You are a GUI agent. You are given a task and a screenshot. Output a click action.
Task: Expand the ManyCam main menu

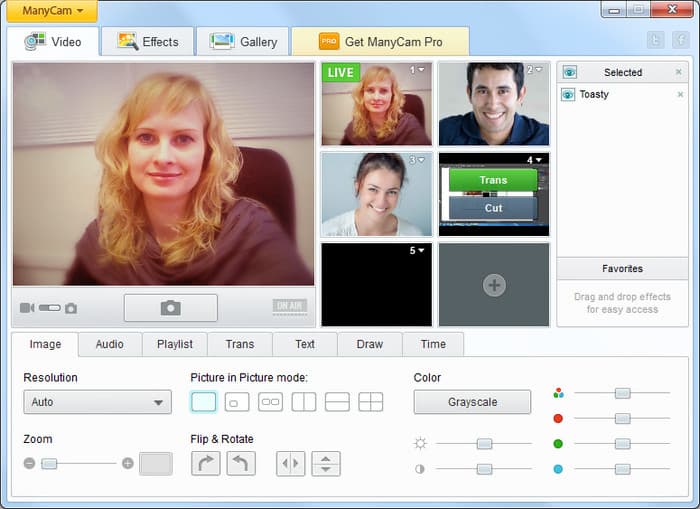[52, 11]
